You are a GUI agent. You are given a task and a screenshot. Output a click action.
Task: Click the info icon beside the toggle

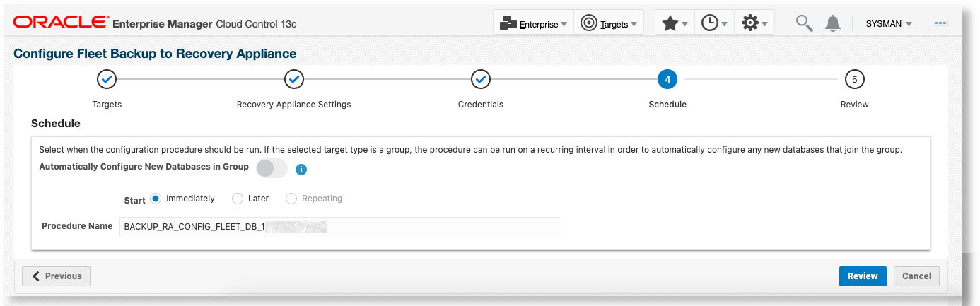[301, 170]
